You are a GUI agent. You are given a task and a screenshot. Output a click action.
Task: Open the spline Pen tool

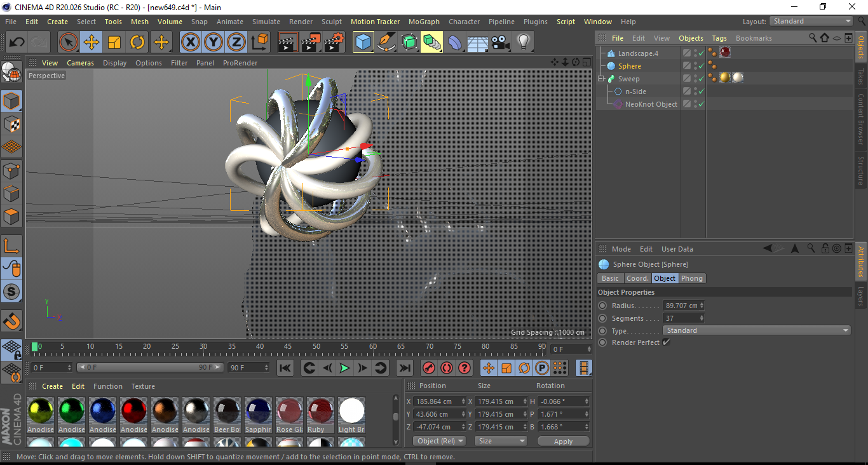[386, 43]
